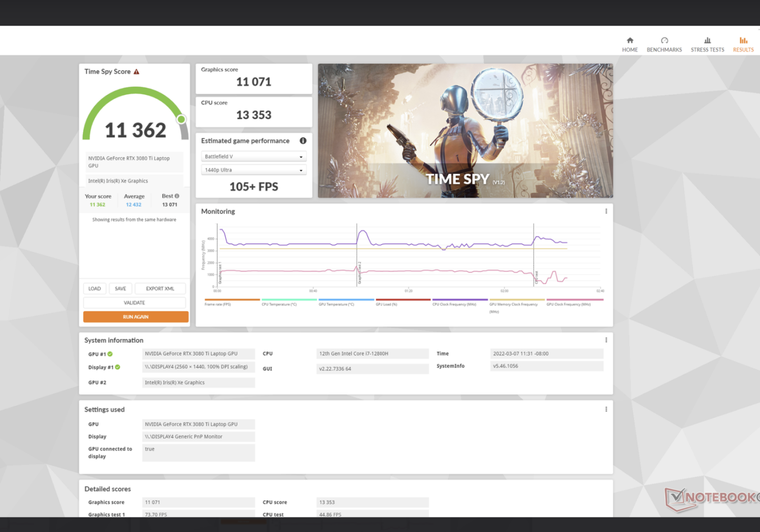Screen dimensions: 760x532
Task: Click the Display #1 value \\.\DISPLAY4 (2560 × 1440)
Action: pos(198,367)
